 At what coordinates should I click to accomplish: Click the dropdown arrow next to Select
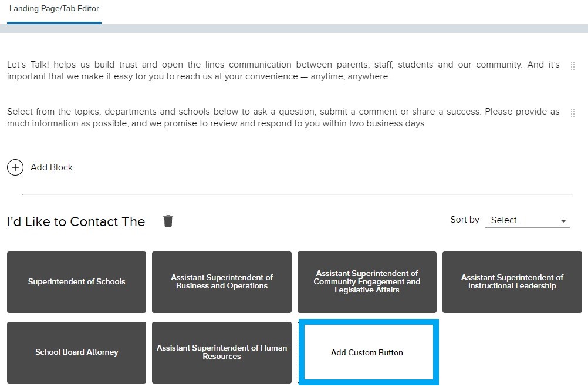563,221
